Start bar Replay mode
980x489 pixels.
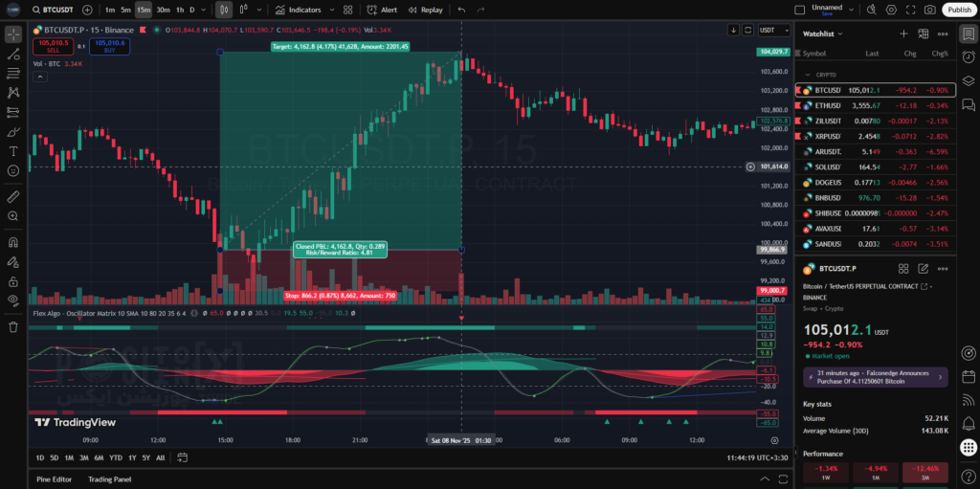425,10
